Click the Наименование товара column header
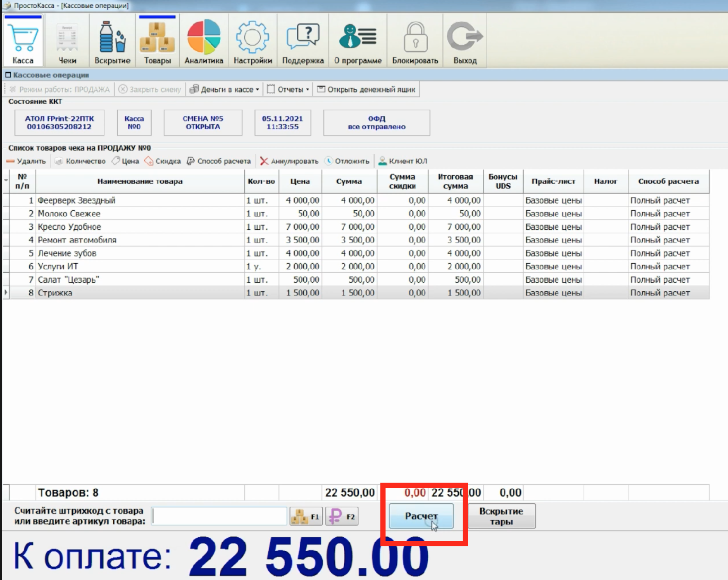 tap(140, 181)
